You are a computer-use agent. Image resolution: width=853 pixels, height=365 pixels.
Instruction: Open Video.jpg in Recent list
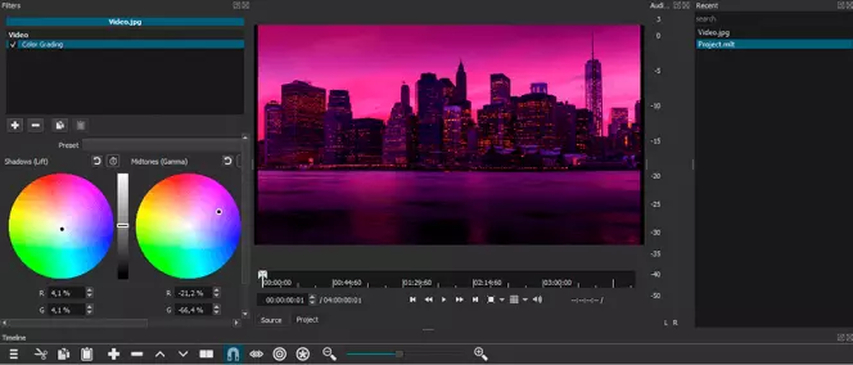tap(713, 33)
